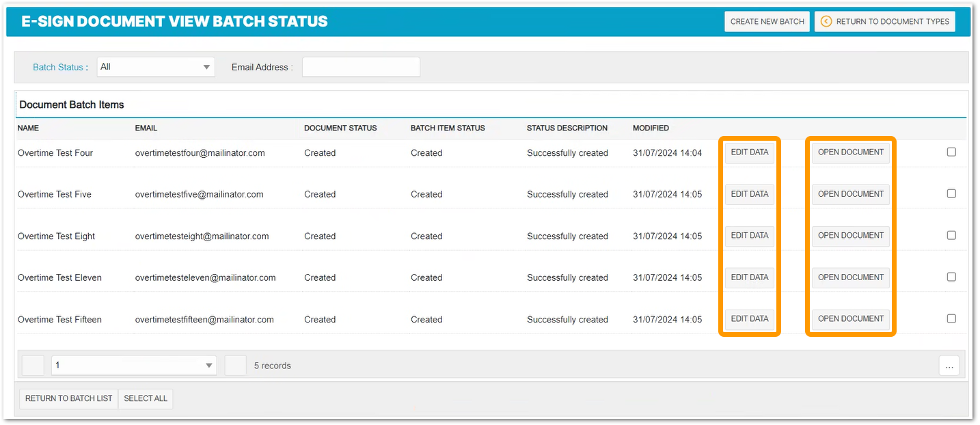The image size is (980, 425).
Task: Mark the Overtime Test Fifteen checkbox
Action: click(x=951, y=318)
